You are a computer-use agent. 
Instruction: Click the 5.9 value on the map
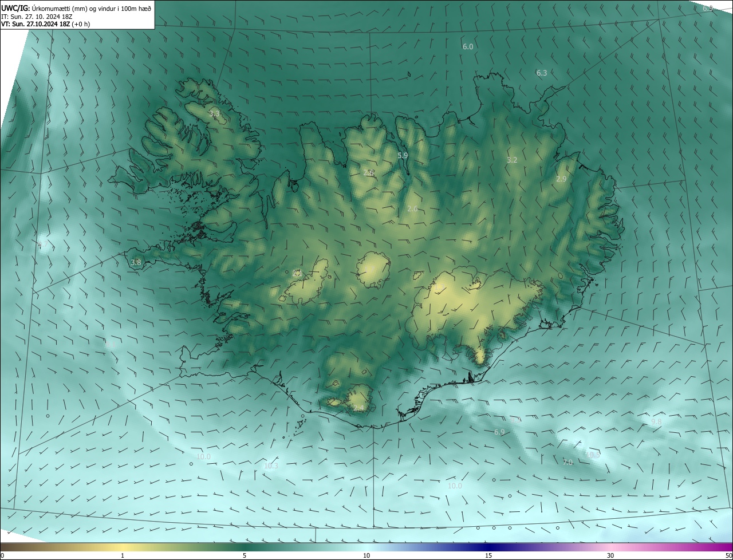click(x=403, y=155)
